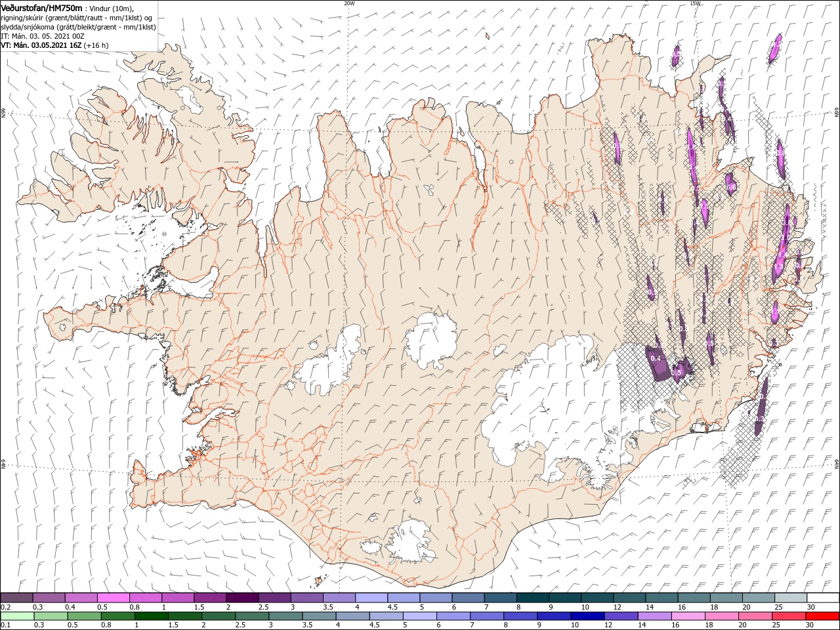This screenshot has height=630, width=840.
Task: Click the lower scale label '3.5'
Action: (308, 625)
